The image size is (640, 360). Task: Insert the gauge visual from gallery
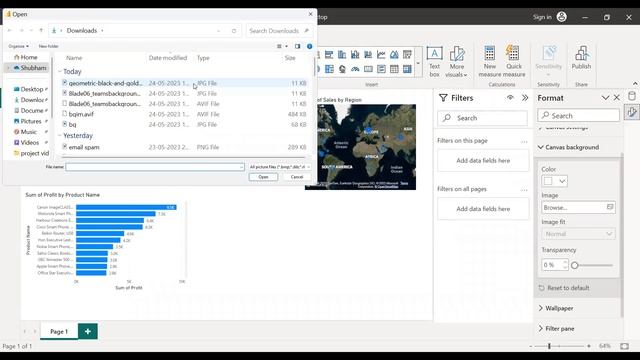[x=355, y=69]
